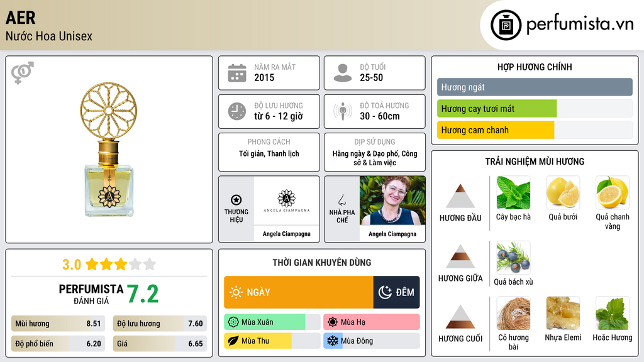
Task: Click the Mùi hương 8.51 score bar
Action: (58, 324)
